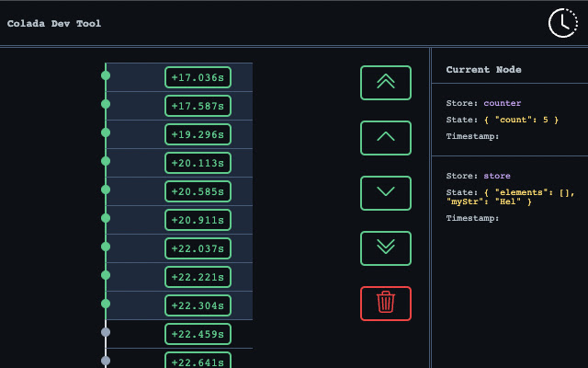The height and width of the screenshot is (368, 588).
Task: Click the green timeline dot beside +17.036s
Action: click(x=106, y=75)
